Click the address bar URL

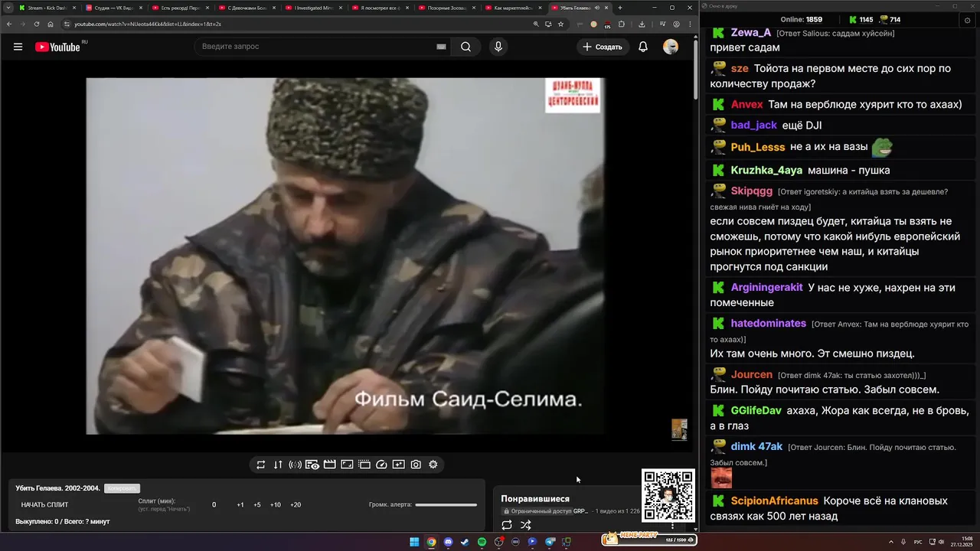point(148,24)
